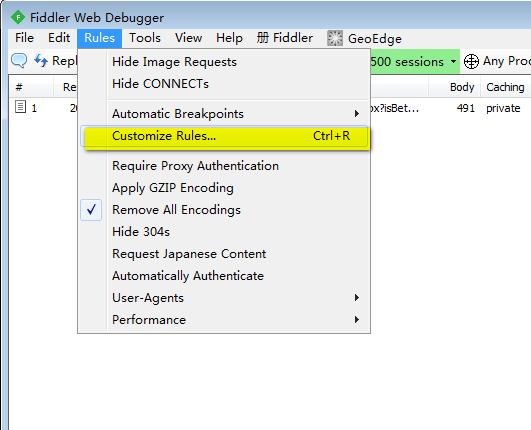Click the Replay arrows toolbar icon
The image size is (531, 430).
[41, 61]
